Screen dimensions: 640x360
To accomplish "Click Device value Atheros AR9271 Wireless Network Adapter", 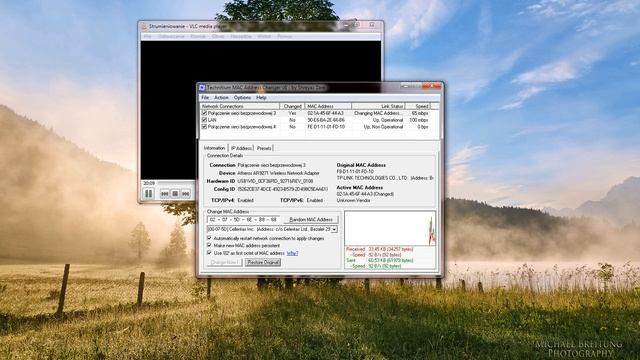I will 278,173.
